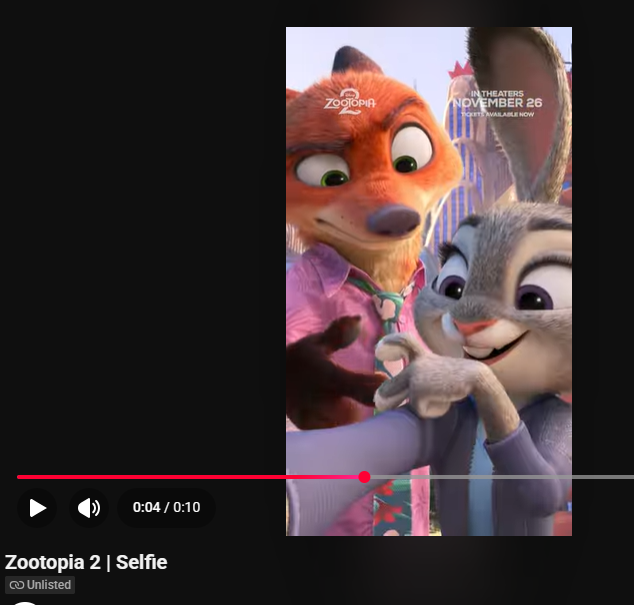Click the Unlisted badge under the title
The width and height of the screenshot is (634, 605).
(x=40, y=585)
